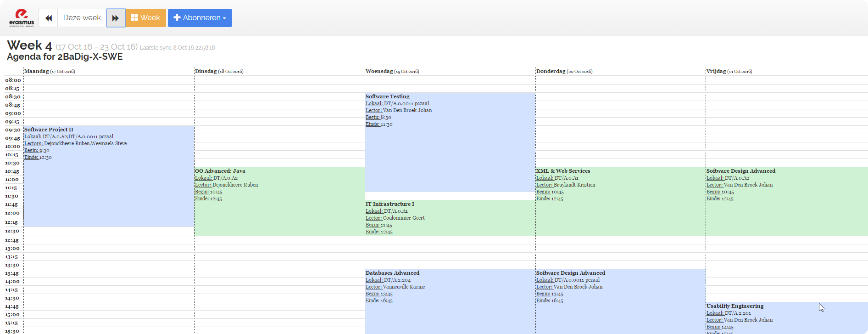Switch to Week view
Viewport: 868px width, 334px height.
(x=146, y=18)
